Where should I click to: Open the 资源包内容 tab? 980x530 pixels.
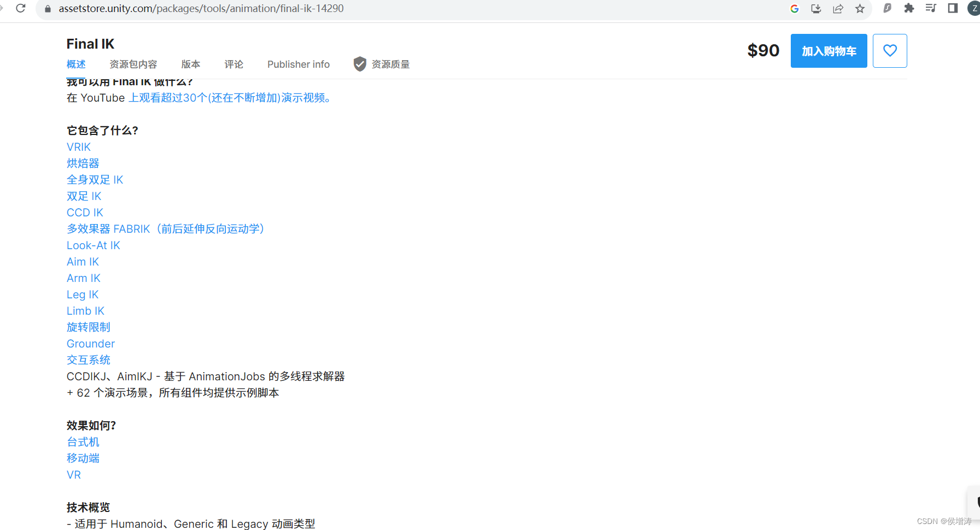coord(133,64)
